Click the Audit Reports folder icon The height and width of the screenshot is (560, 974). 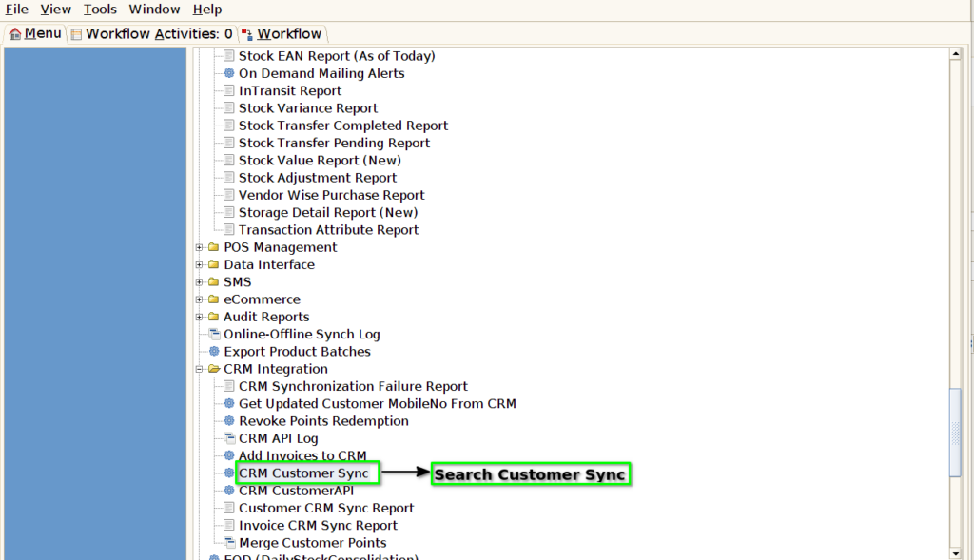pos(214,317)
